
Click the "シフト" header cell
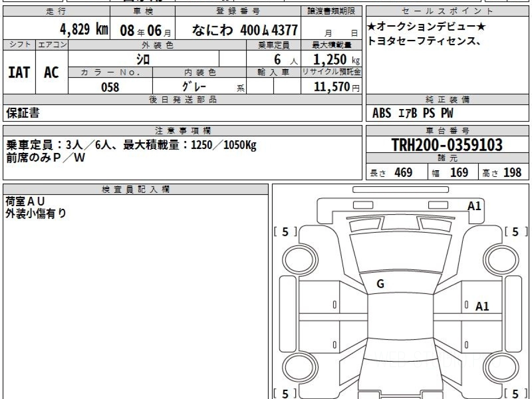coord(19,45)
